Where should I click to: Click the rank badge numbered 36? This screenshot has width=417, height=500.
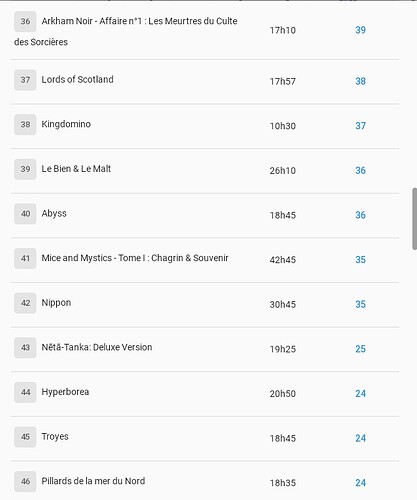pyautogui.click(x=25, y=21)
